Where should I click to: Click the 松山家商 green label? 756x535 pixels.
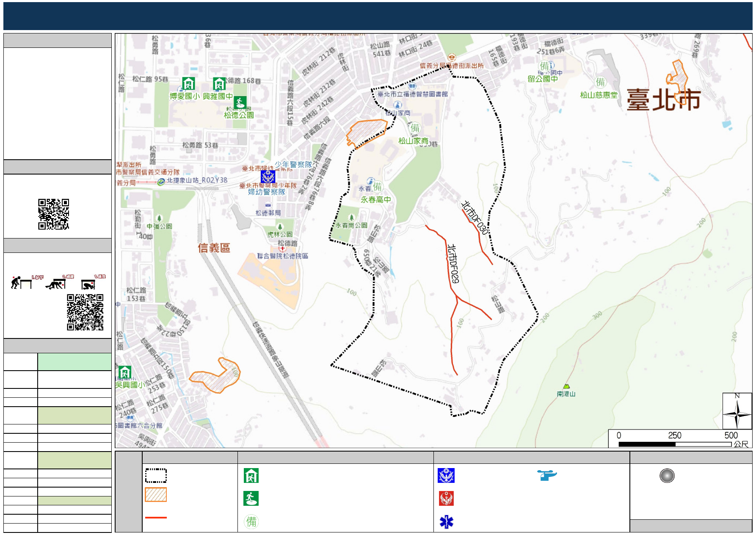click(x=413, y=141)
